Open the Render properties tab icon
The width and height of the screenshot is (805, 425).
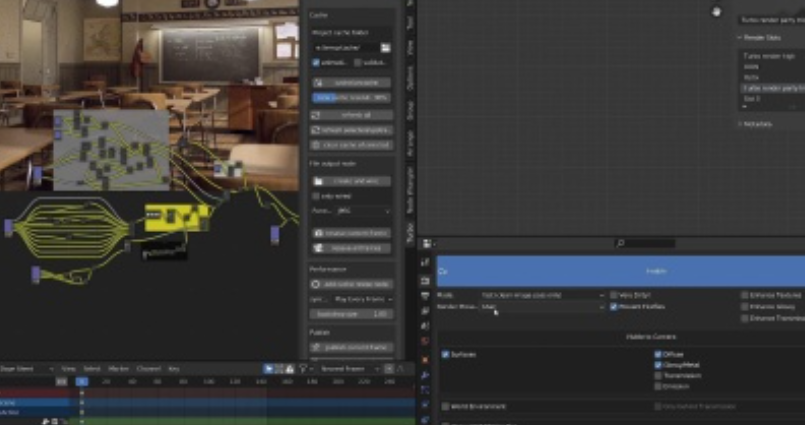(426, 282)
